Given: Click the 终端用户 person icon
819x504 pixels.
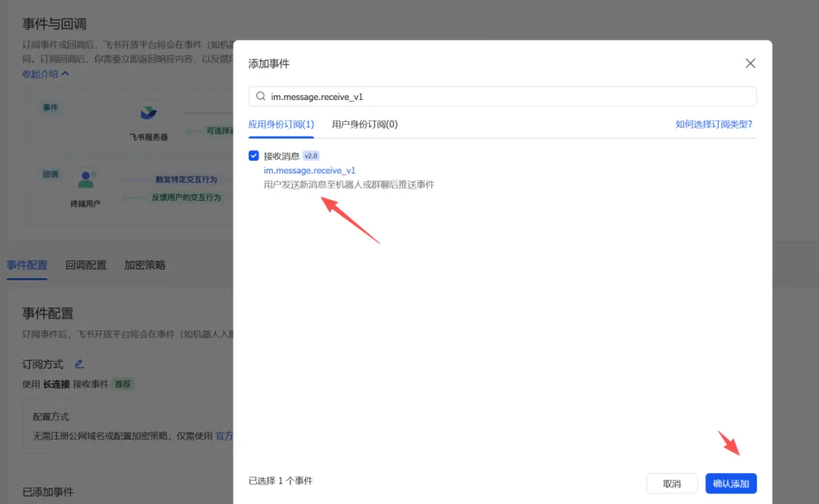Looking at the screenshot, I should click(86, 179).
